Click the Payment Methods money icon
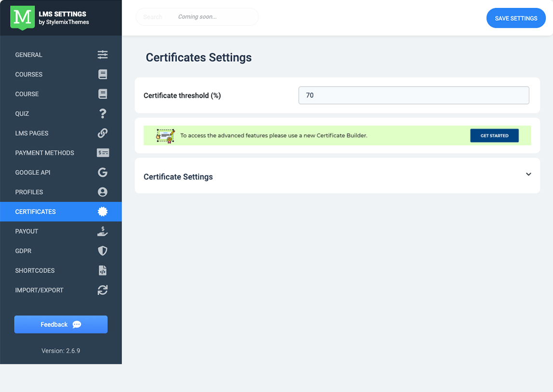The width and height of the screenshot is (553, 392). coord(103,153)
